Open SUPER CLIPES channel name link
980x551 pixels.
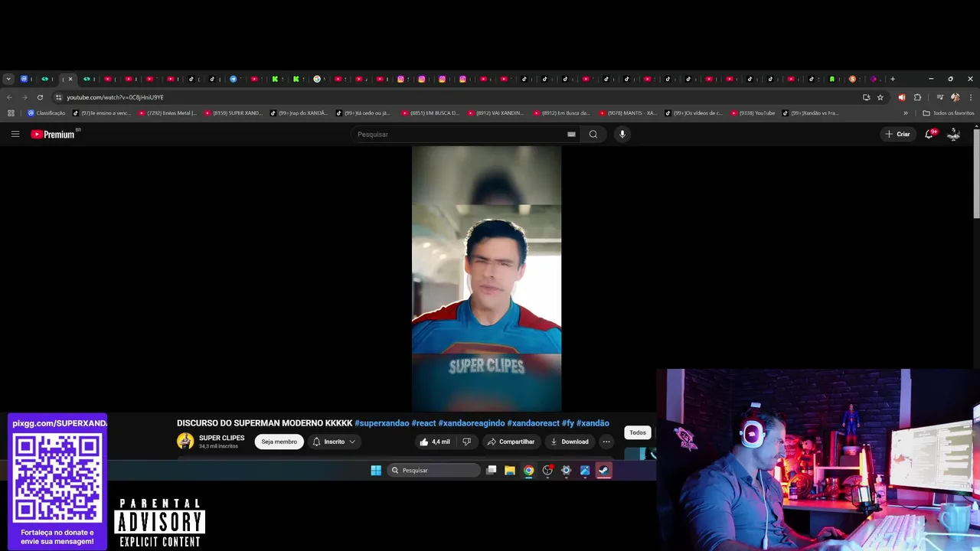pyautogui.click(x=221, y=438)
